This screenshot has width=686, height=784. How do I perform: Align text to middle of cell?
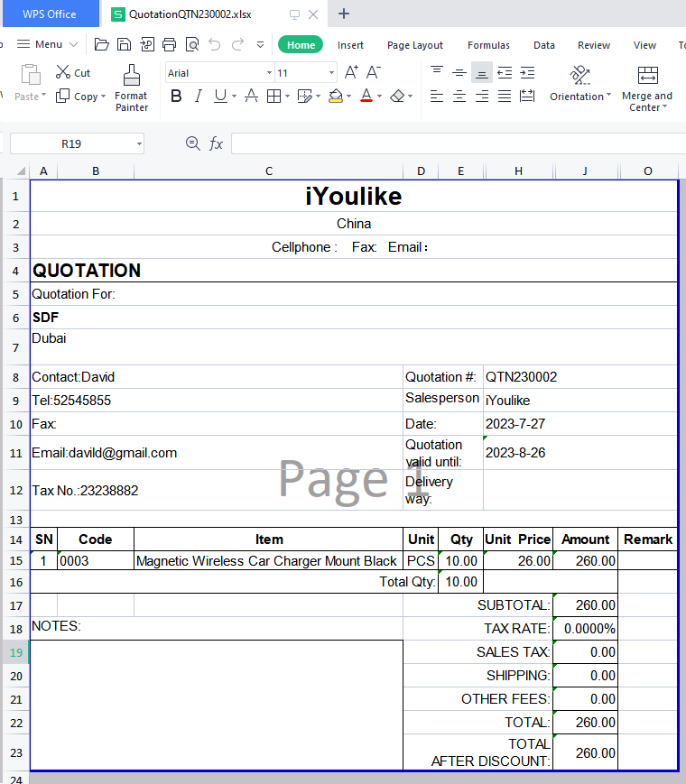tap(459, 72)
